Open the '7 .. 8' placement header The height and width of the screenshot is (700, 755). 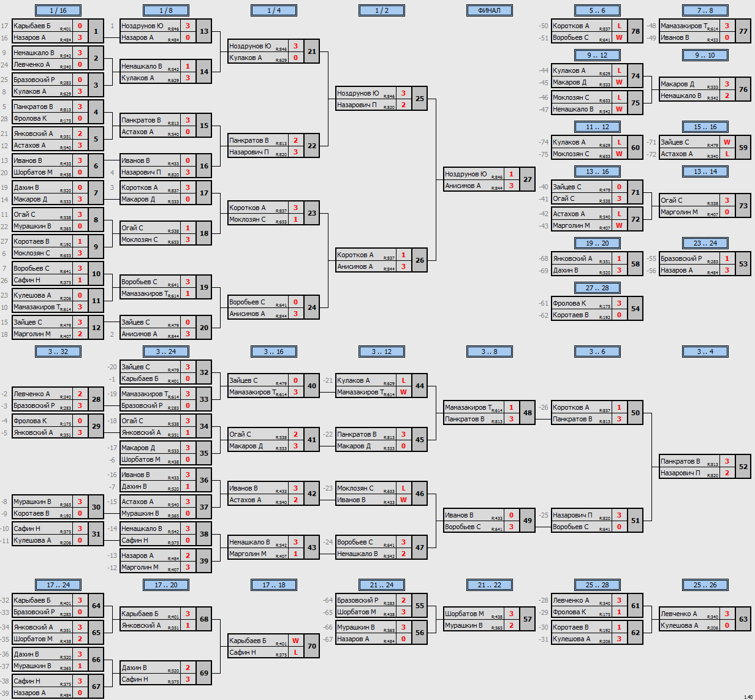click(x=705, y=10)
